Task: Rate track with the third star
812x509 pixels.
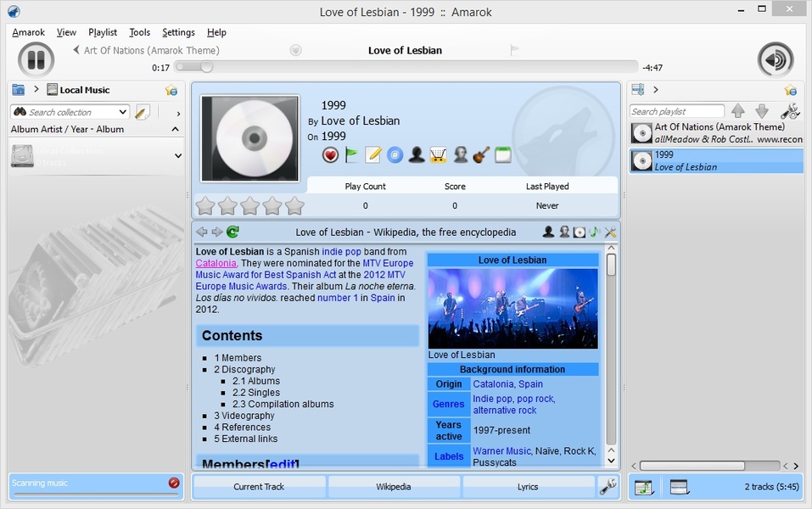Action: pos(250,205)
